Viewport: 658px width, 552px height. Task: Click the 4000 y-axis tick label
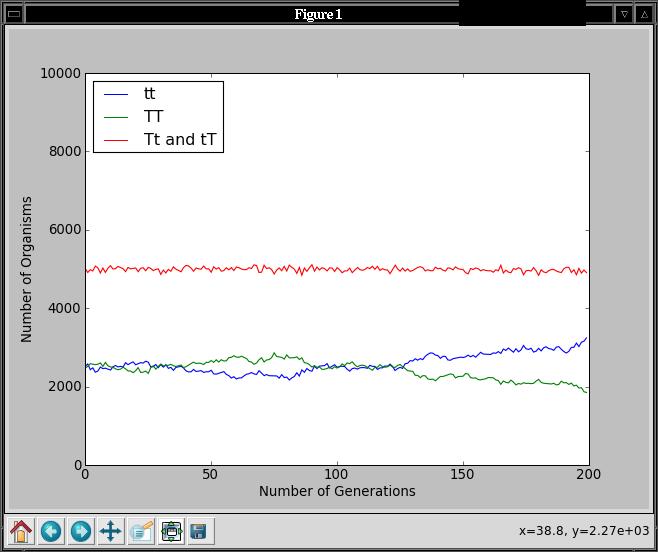[x=65, y=309]
